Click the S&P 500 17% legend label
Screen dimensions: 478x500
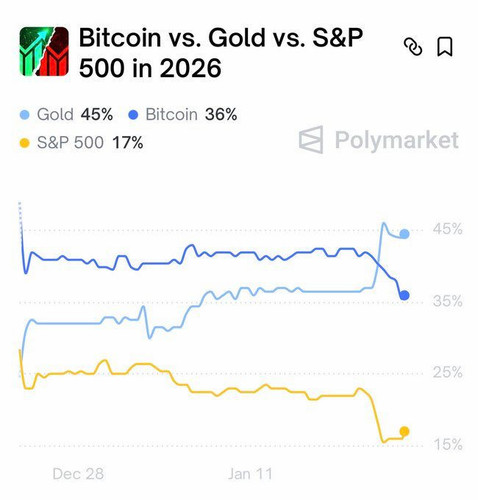pos(90,143)
